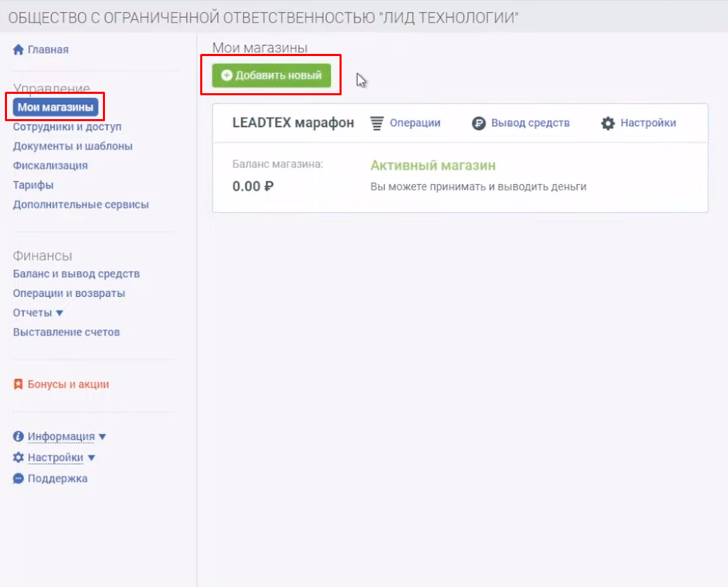Click the sidebar gear icon near Настройки
The width and height of the screenshot is (728, 587).
tap(19, 457)
